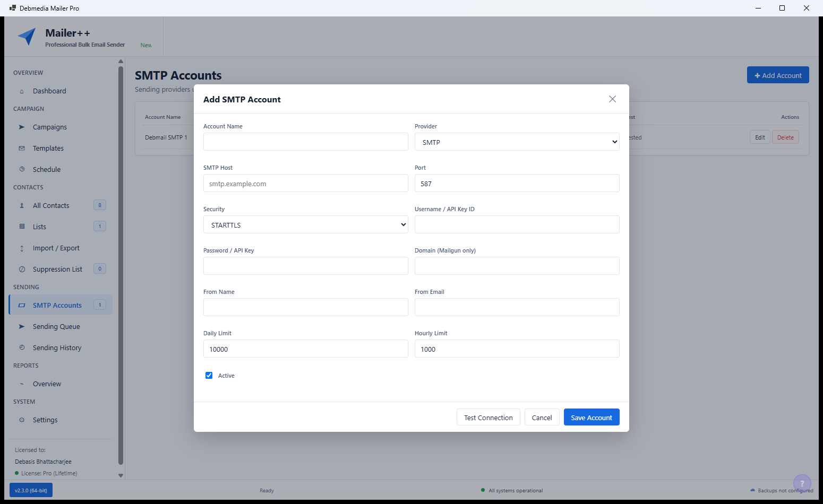Cancel the Add SMTP Account dialog
Screen dimensions: 823x504
coord(542,418)
